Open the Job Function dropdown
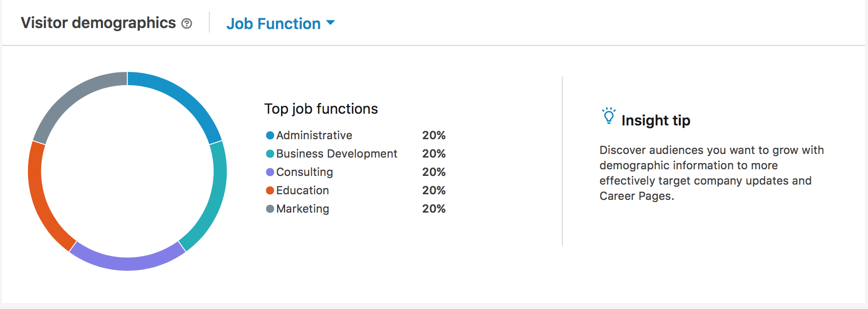868x309 pixels. click(273, 23)
